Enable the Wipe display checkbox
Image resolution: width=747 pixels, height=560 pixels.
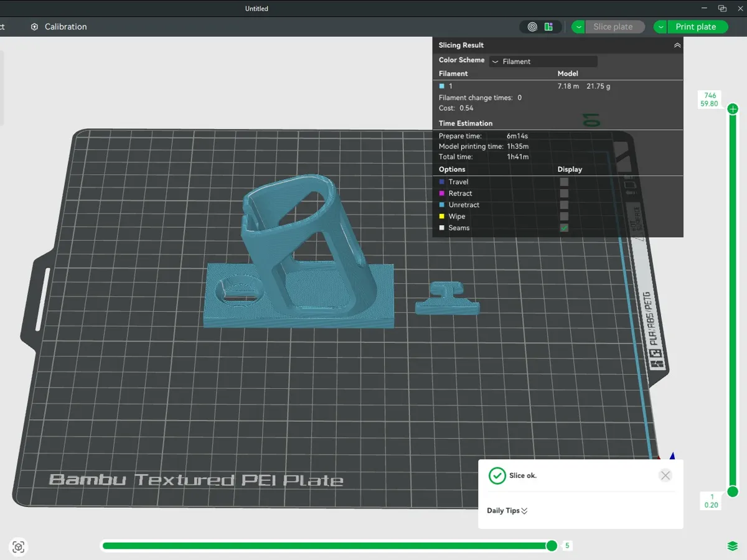(564, 217)
